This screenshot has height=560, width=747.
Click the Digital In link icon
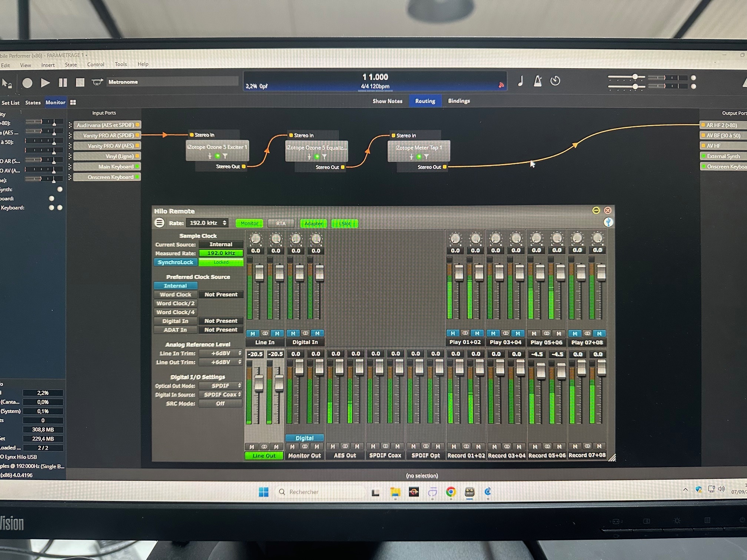[x=305, y=333]
